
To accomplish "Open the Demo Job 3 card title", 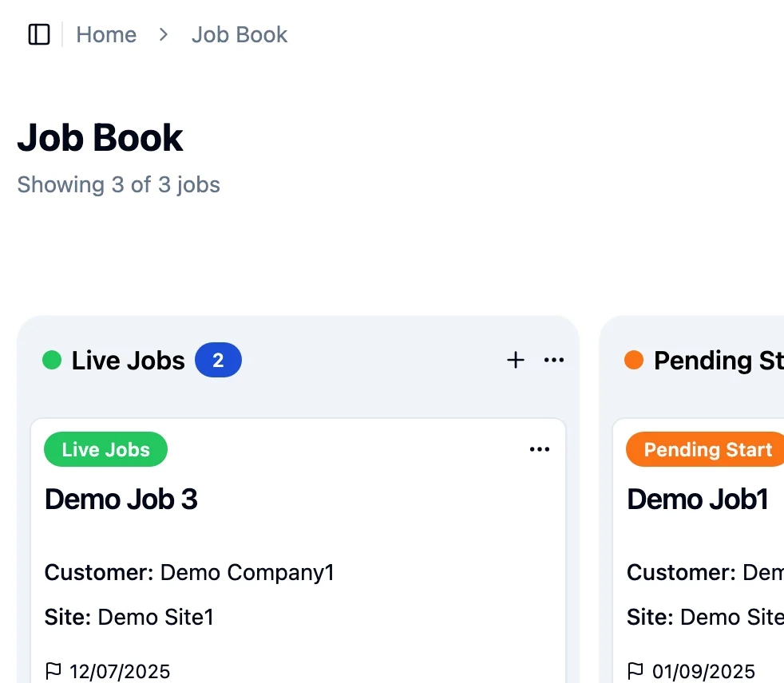I will (121, 499).
